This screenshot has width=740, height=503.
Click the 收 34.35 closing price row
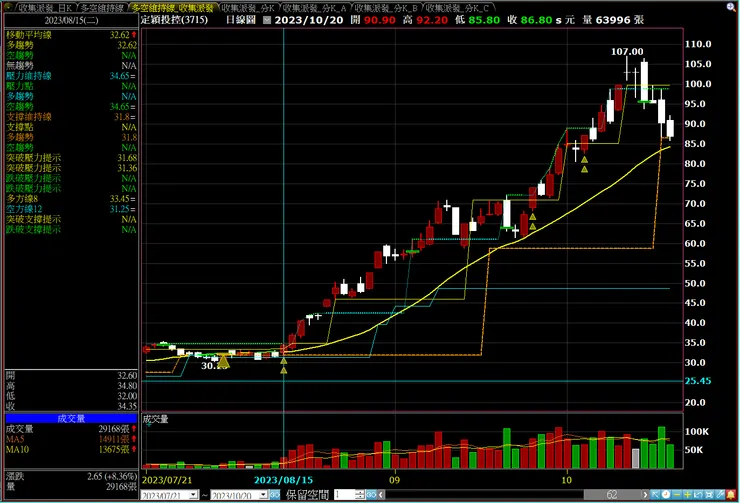tap(71, 406)
